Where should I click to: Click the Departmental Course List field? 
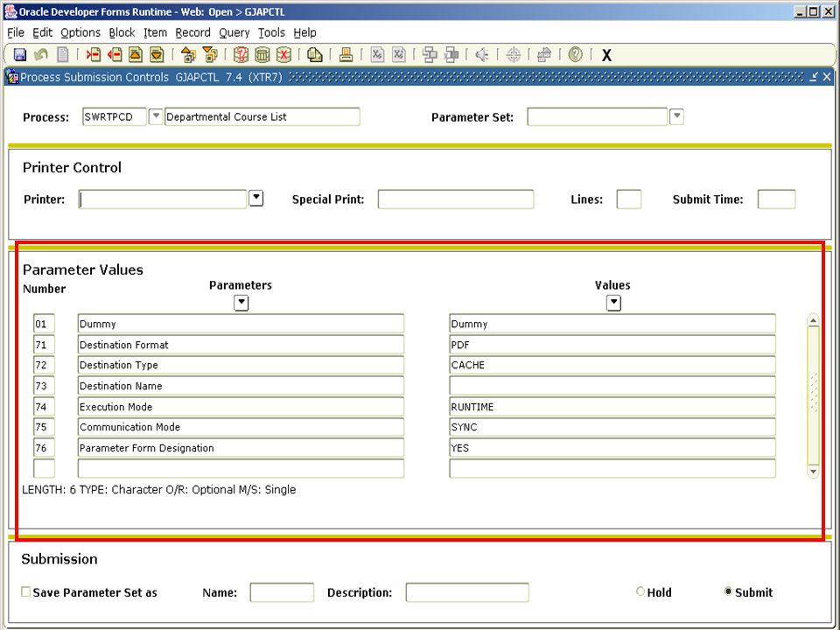click(262, 116)
